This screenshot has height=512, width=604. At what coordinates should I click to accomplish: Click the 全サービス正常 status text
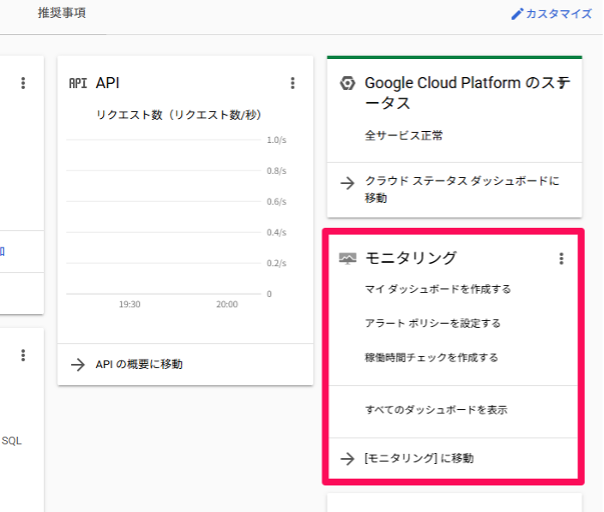tap(404, 136)
